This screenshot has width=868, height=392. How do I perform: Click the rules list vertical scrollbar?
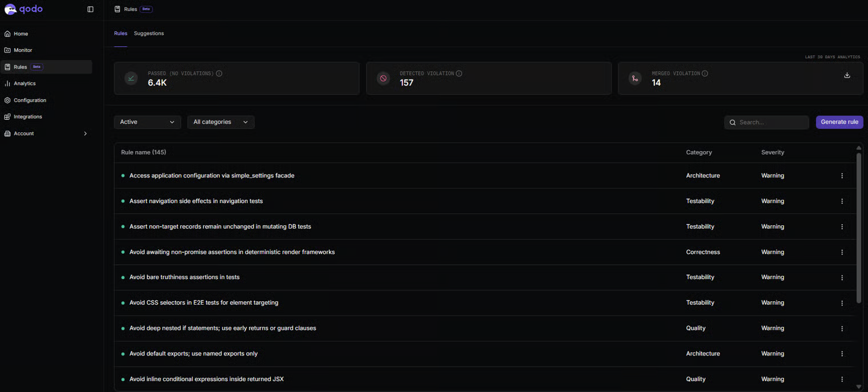tap(858, 228)
